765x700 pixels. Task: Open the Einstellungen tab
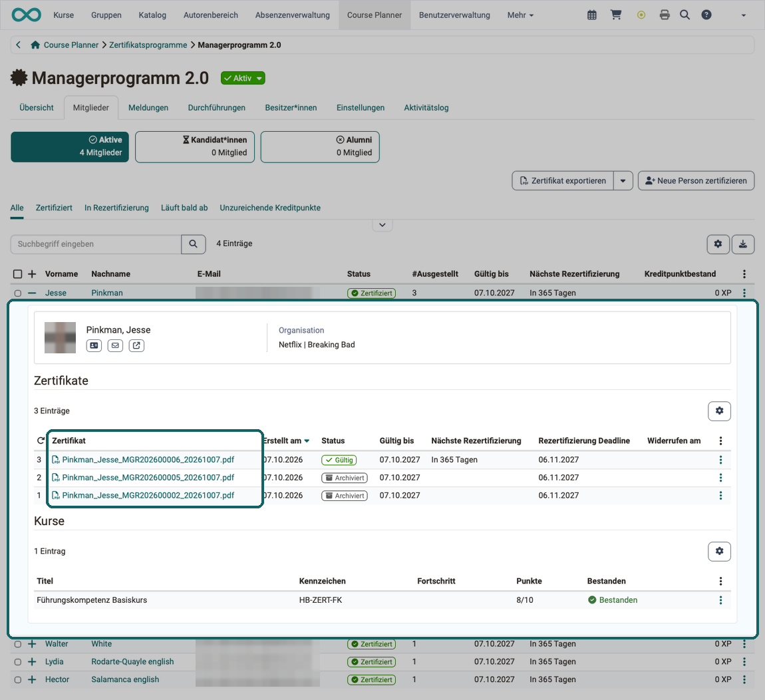click(361, 107)
